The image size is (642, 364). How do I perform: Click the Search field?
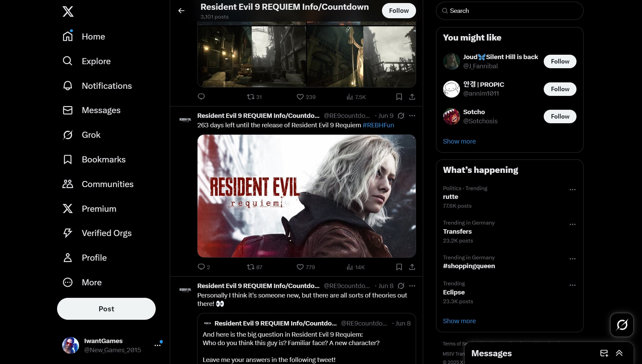[x=510, y=11]
